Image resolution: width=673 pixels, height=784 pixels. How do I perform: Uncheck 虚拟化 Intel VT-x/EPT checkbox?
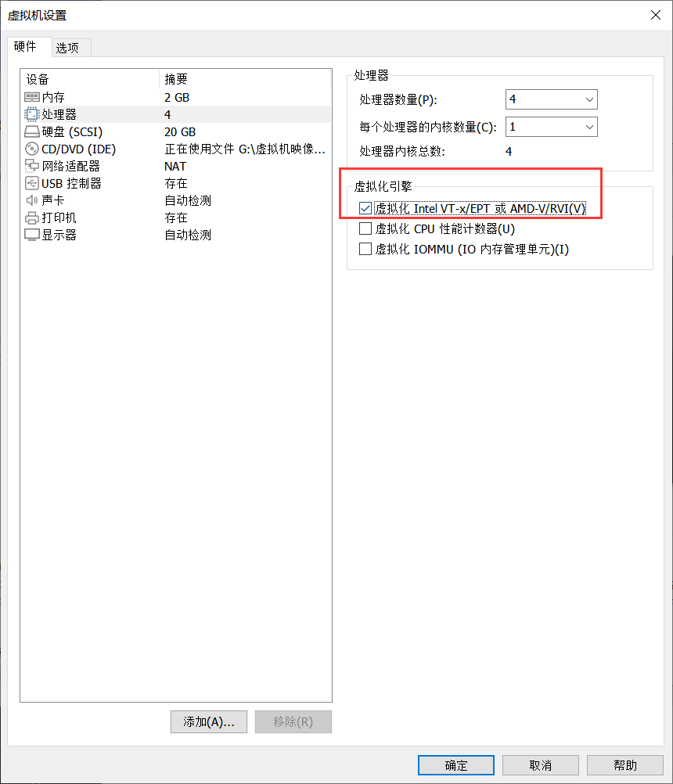click(365, 208)
